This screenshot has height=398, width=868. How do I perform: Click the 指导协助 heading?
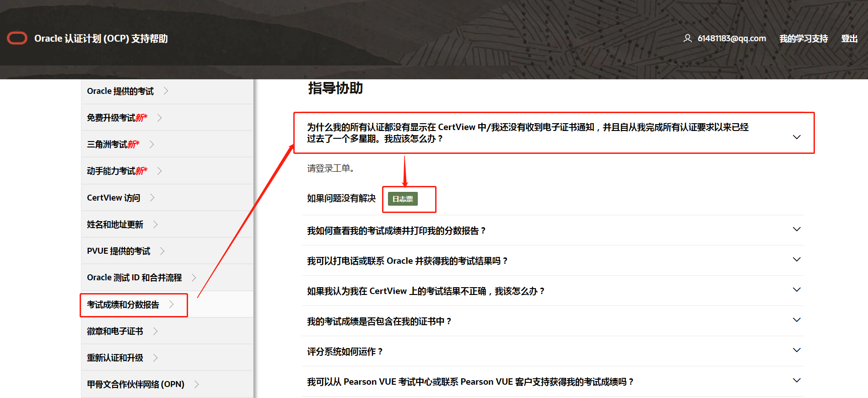point(335,88)
